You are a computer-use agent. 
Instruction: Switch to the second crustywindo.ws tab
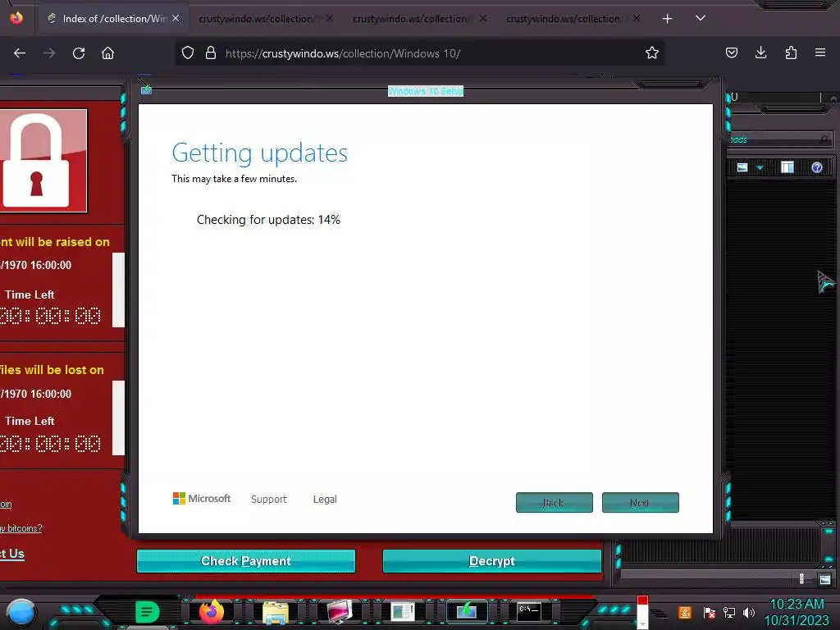click(x=265, y=19)
